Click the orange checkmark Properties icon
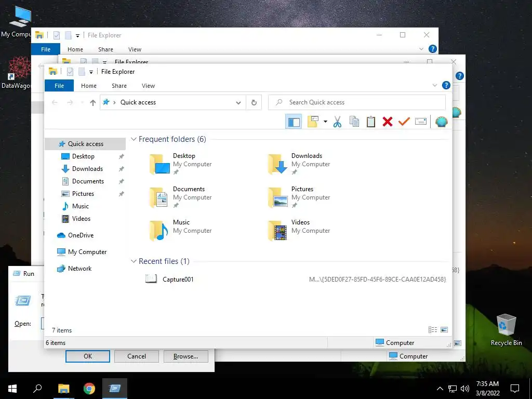The image size is (532, 399). pos(404,121)
